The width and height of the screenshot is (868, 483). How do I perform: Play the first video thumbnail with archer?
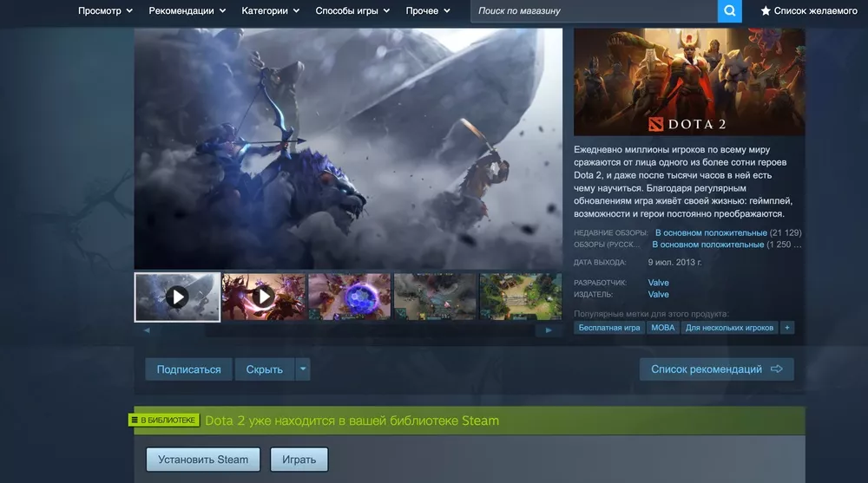click(x=177, y=297)
